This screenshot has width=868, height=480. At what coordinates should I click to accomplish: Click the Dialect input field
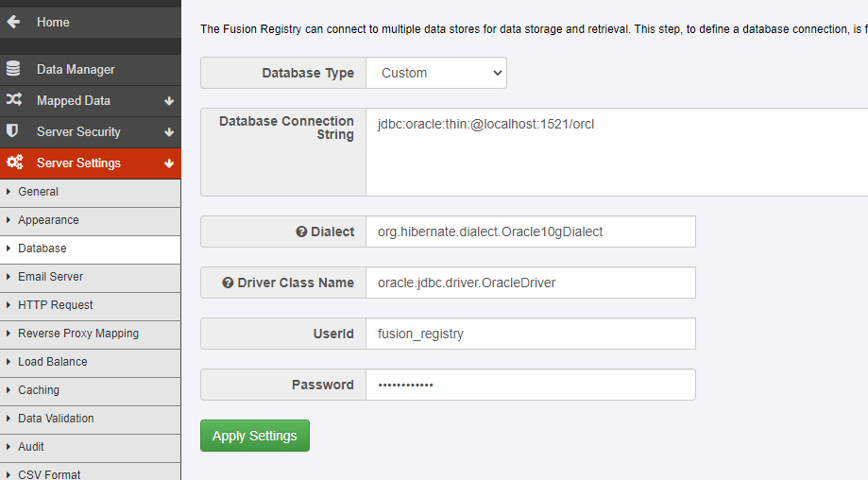[x=530, y=231]
